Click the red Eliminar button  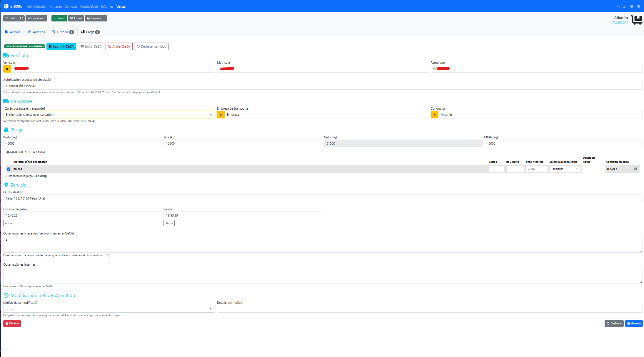[12, 324]
